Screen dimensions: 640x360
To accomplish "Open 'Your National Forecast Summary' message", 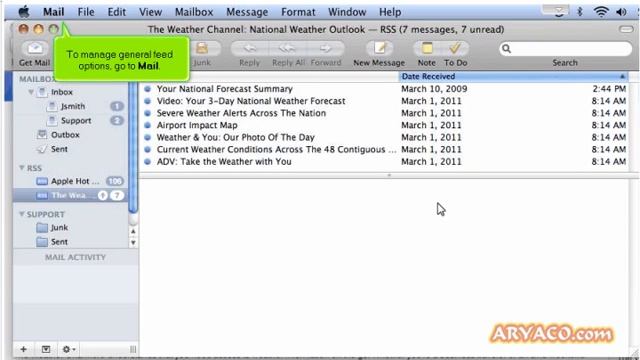I will coord(225,89).
